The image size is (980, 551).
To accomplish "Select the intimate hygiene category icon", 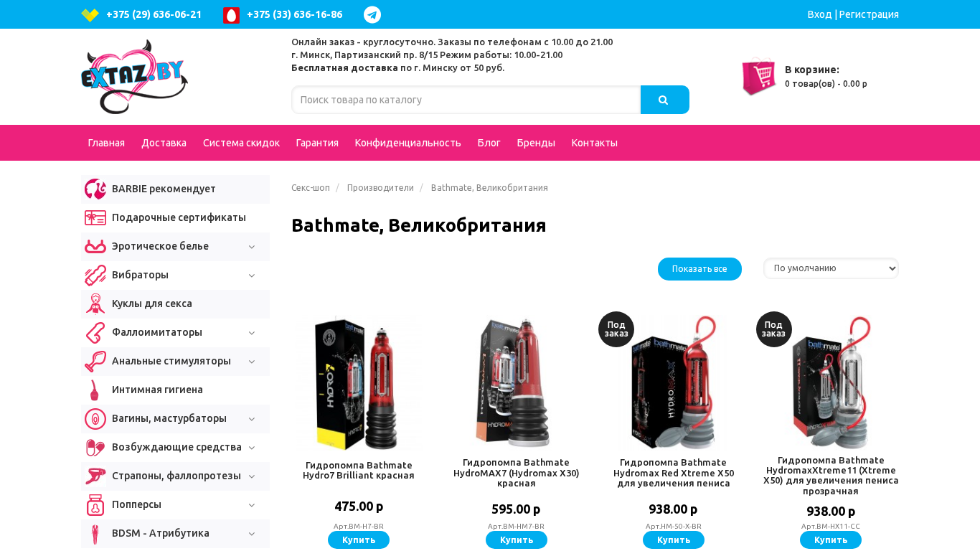I will coord(95,390).
